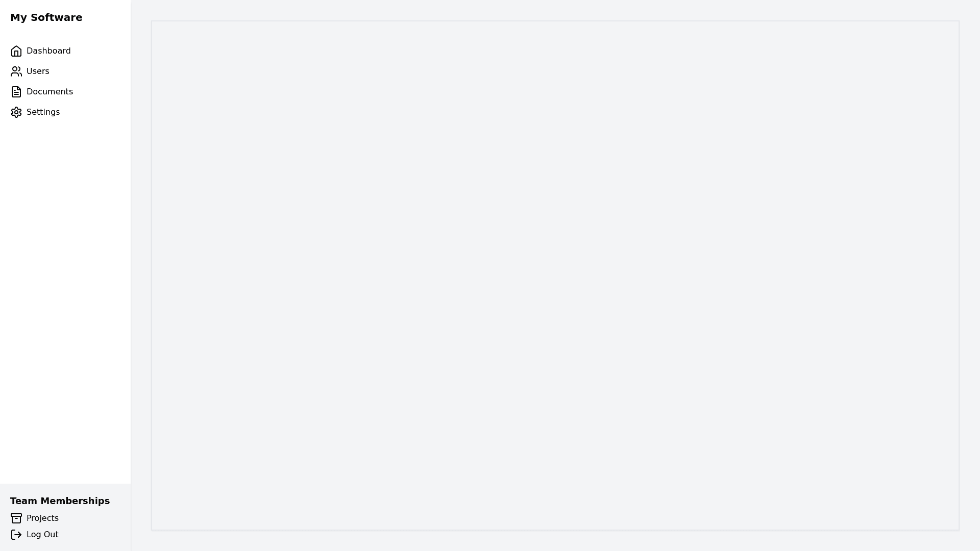980x551 pixels.
Task: Go to the Dashboard page
Action: point(48,51)
